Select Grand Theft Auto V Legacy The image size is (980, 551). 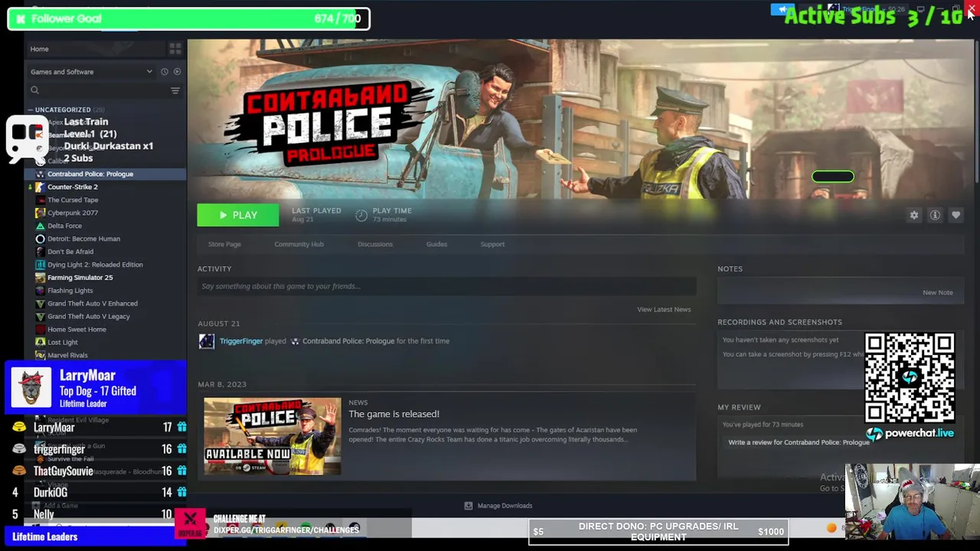(89, 317)
